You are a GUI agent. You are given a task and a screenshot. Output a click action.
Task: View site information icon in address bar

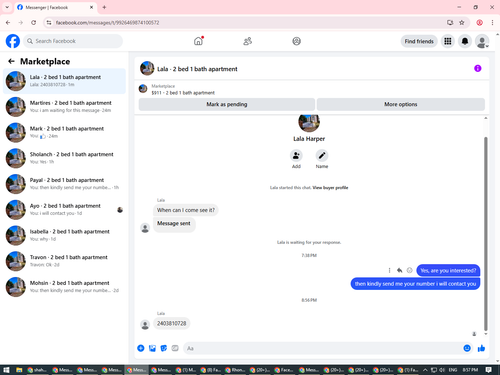(49, 23)
